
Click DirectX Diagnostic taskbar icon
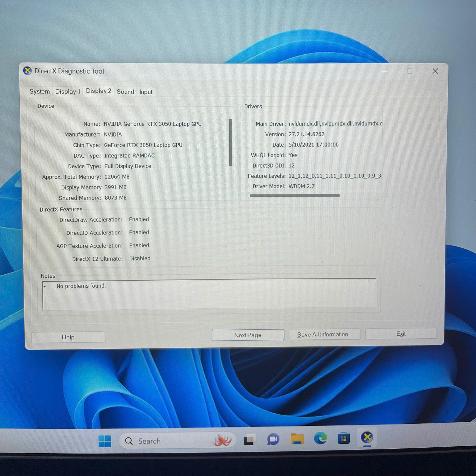tap(367, 438)
